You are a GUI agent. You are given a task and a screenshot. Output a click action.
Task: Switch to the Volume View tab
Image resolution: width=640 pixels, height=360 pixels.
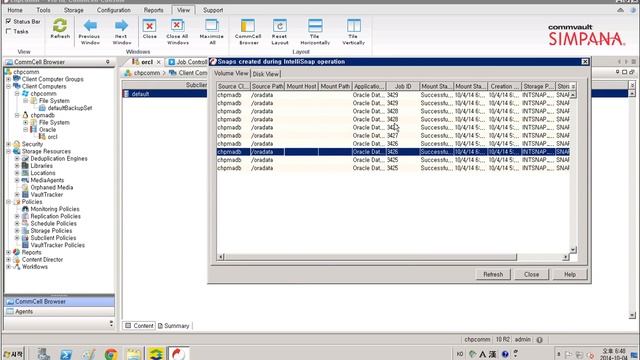231,73
